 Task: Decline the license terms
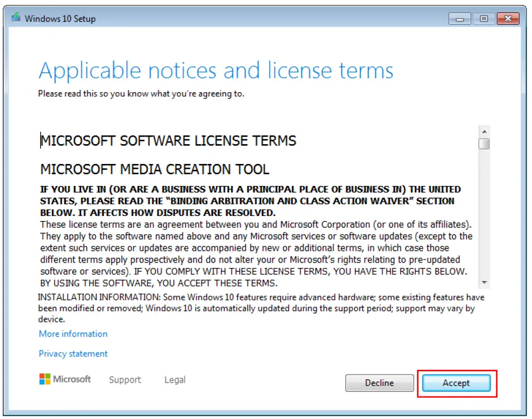379,383
